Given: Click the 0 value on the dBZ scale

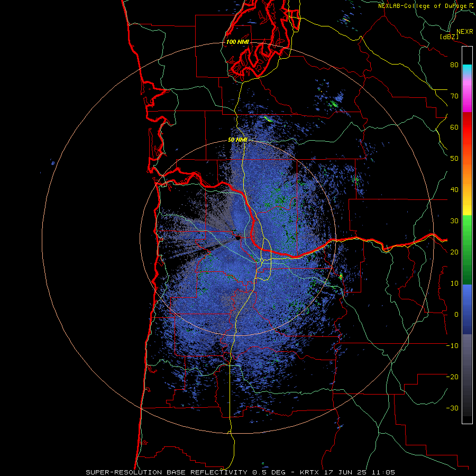Looking at the screenshot, I should click(456, 315).
